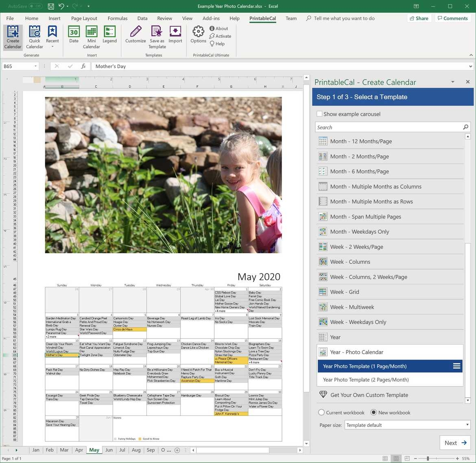Insert a Date using the Date icon
Screen dimensions: 476x463
pyautogui.click(x=74, y=35)
